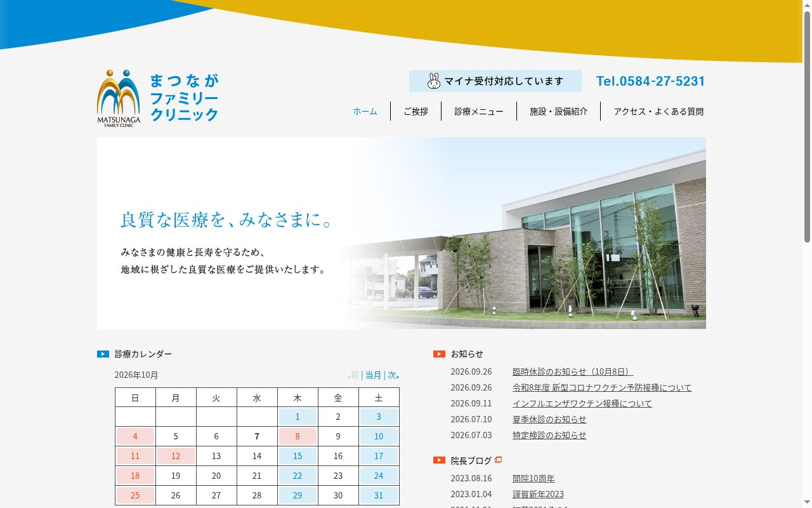Click calendar date 22

click(298, 476)
